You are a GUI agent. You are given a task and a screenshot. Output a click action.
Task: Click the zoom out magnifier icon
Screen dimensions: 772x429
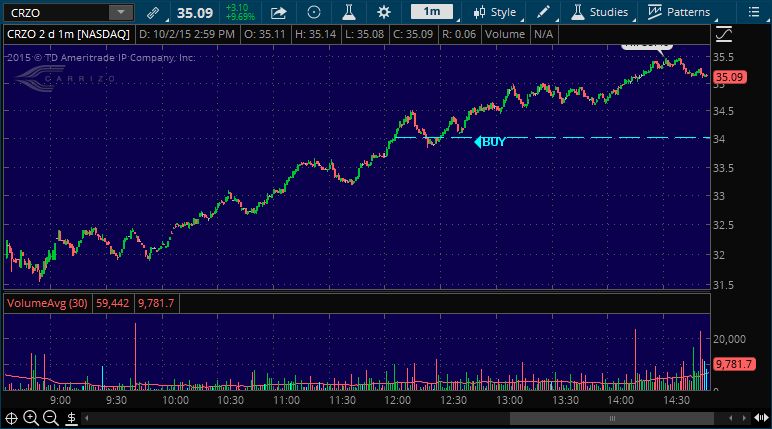pos(50,418)
